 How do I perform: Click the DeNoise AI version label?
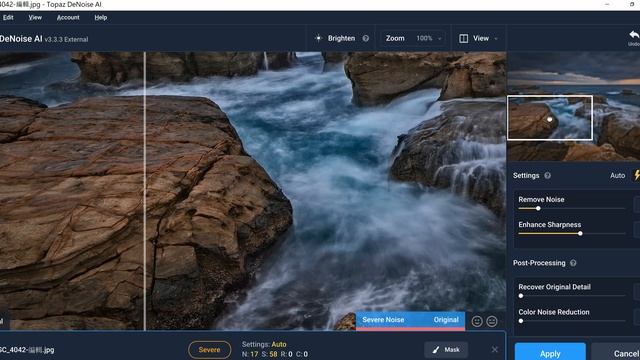click(x=66, y=40)
